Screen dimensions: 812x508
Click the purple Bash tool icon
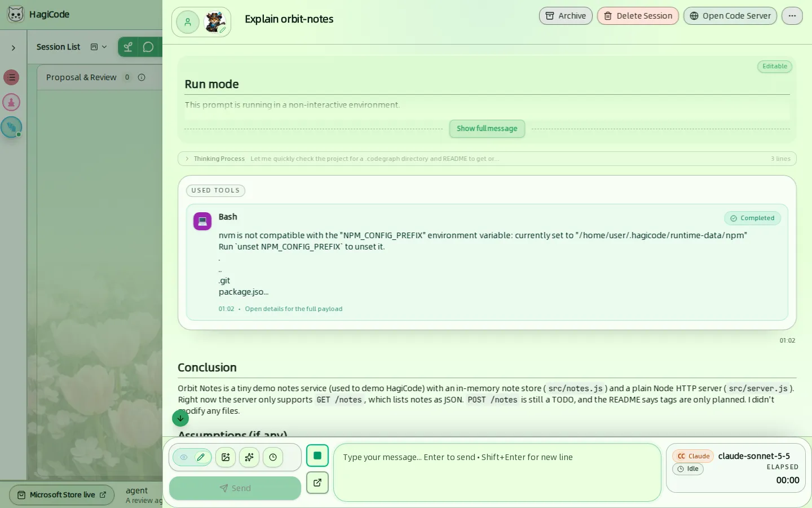point(202,221)
